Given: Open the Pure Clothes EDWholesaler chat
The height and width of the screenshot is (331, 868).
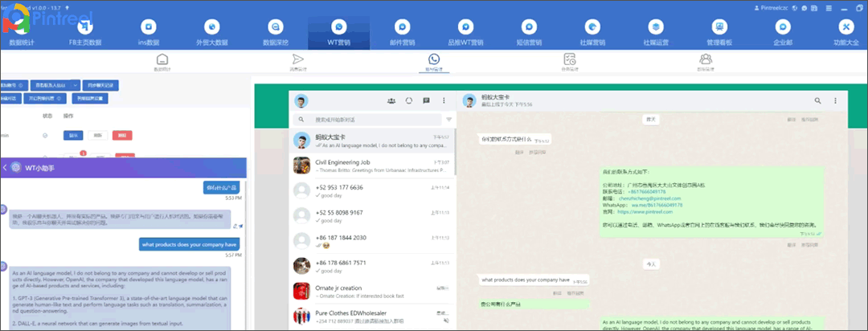Looking at the screenshot, I should 371,317.
